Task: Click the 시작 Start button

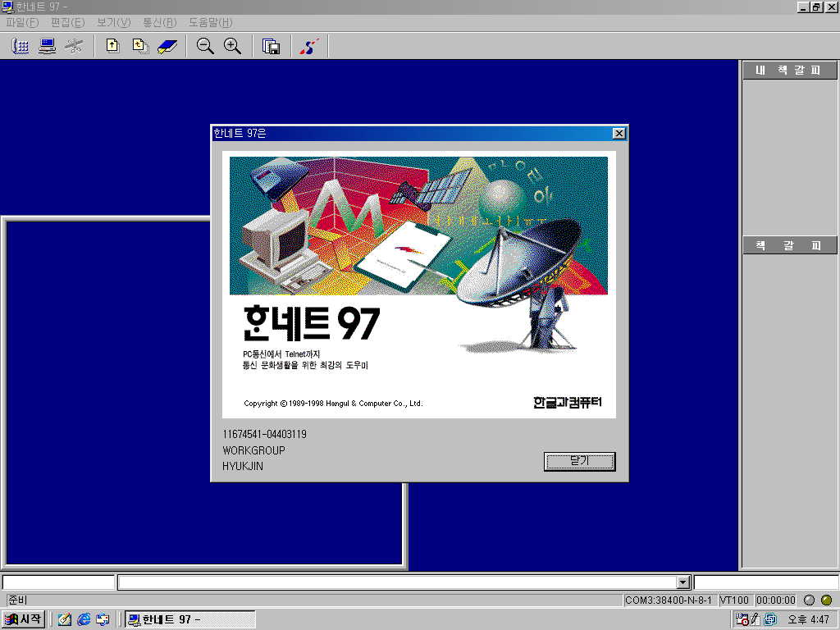Action: (x=23, y=619)
